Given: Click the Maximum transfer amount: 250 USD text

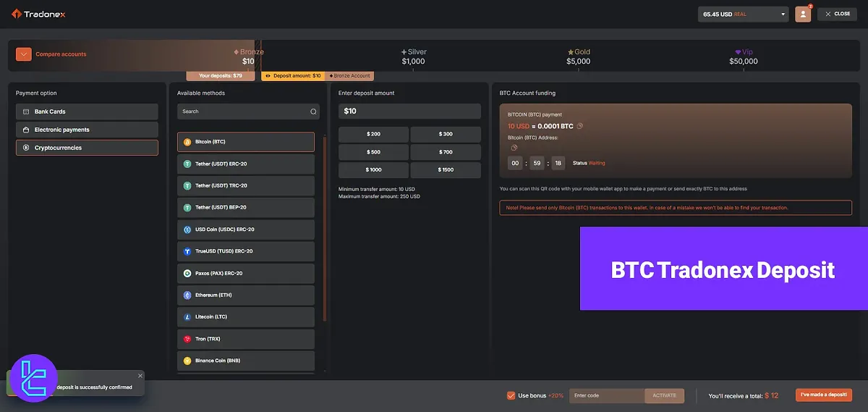Looking at the screenshot, I should click(379, 196).
